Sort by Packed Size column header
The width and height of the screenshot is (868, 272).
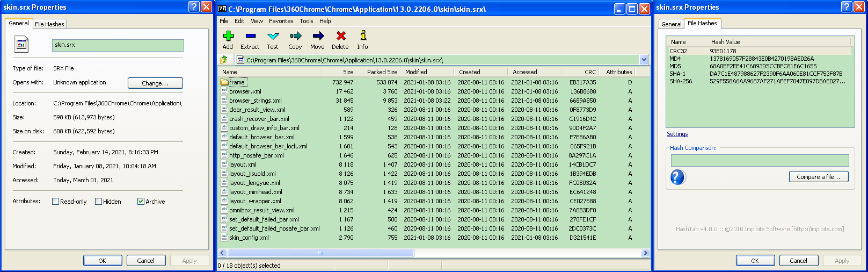point(378,72)
